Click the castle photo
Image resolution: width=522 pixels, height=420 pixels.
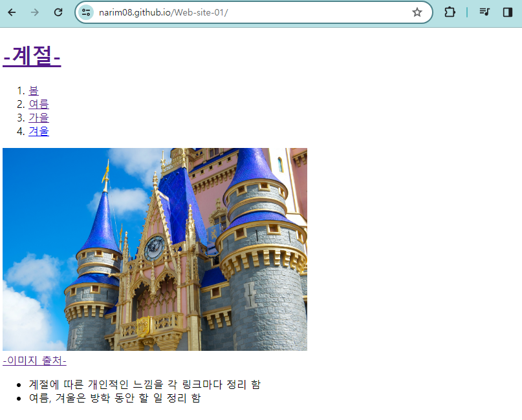point(155,249)
